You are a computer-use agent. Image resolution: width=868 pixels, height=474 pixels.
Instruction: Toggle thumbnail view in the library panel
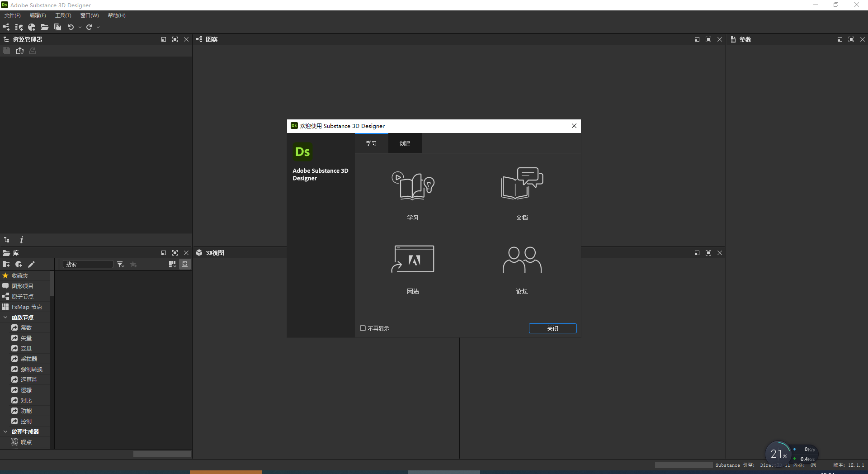click(x=185, y=264)
